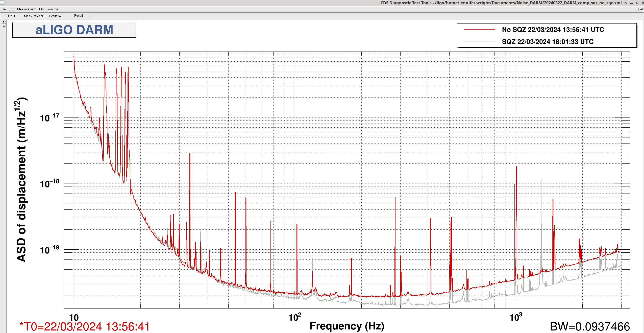Screen dimensions: 644x333
Task: Click the small up arrow panel button
Action: (x=4, y=26)
